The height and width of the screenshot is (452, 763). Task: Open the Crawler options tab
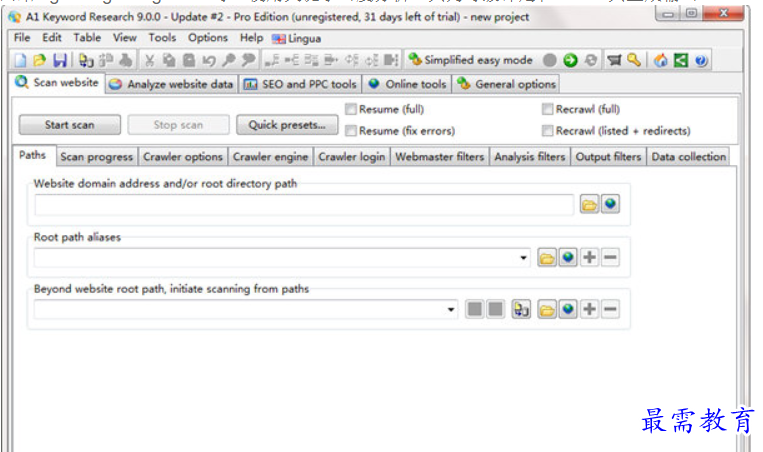click(x=183, y=157)
